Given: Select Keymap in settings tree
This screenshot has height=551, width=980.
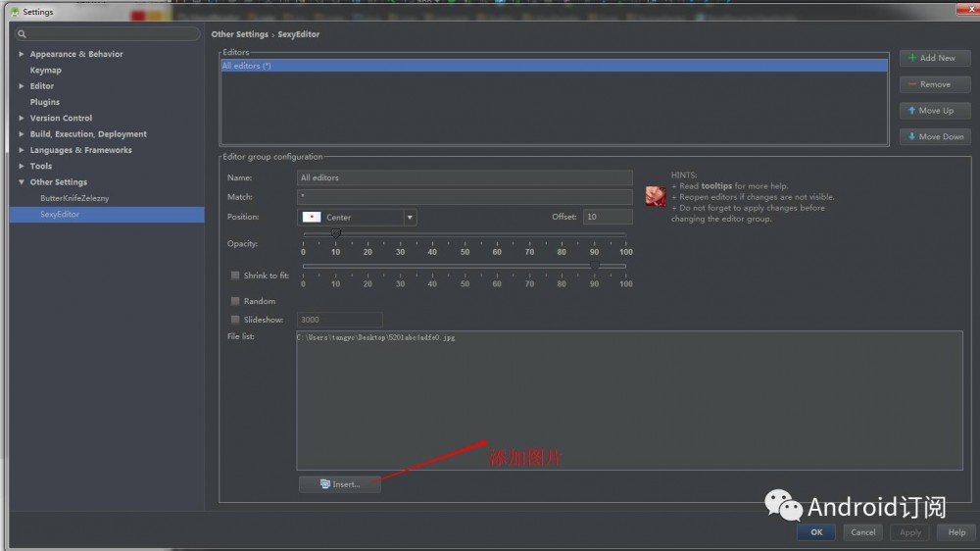Looking at the screenshot, I should point(46,70).
